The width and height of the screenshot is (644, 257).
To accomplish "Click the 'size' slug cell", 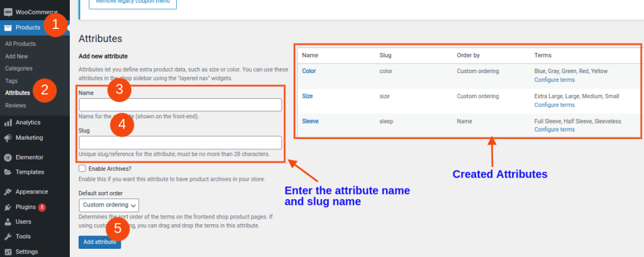I will (x=384, y=96).
